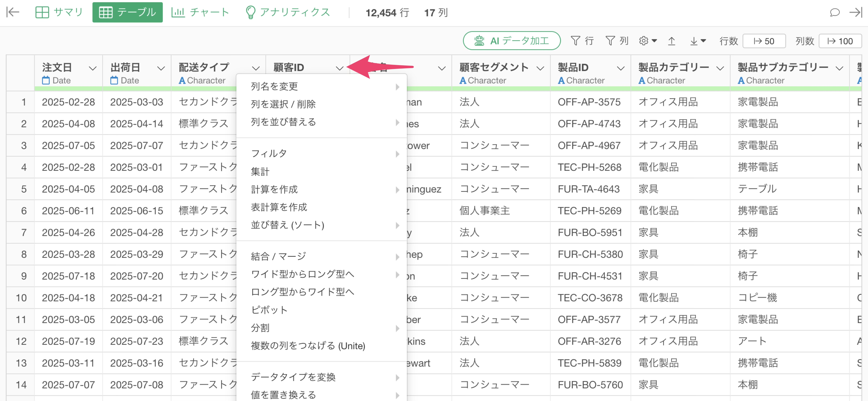Collapse left panel with the back arrow icon
The width and height of the screenshot is (868, 401).
(13, 12)
